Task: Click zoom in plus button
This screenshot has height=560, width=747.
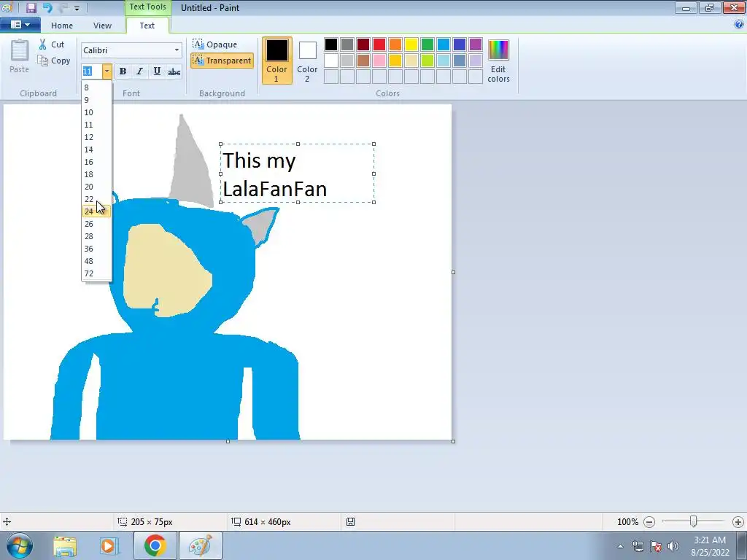Action: click(738, 522)
